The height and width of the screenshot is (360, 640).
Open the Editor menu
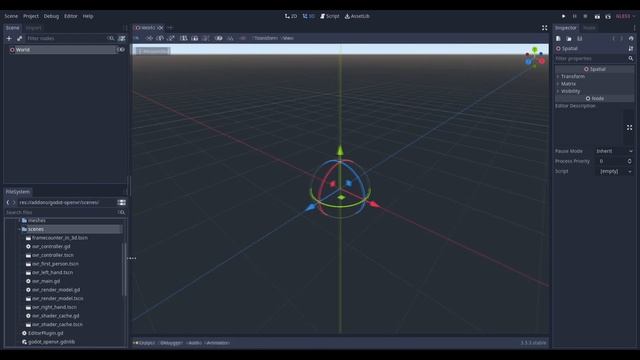click(x=71, y=16)
